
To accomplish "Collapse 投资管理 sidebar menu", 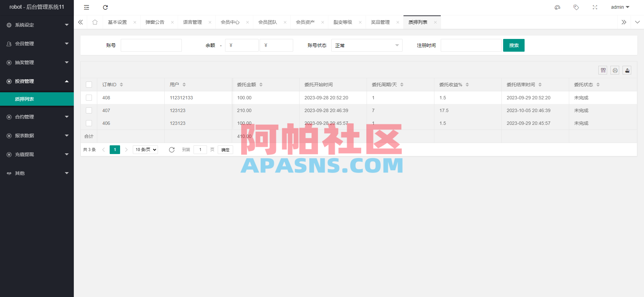I will point(37,81).
